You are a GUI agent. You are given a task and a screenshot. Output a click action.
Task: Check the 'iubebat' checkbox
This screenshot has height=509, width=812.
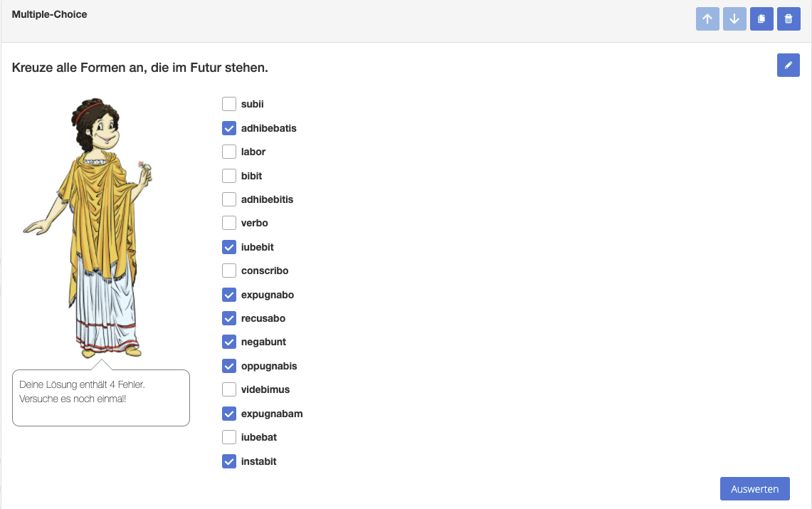tap(229, 437)
